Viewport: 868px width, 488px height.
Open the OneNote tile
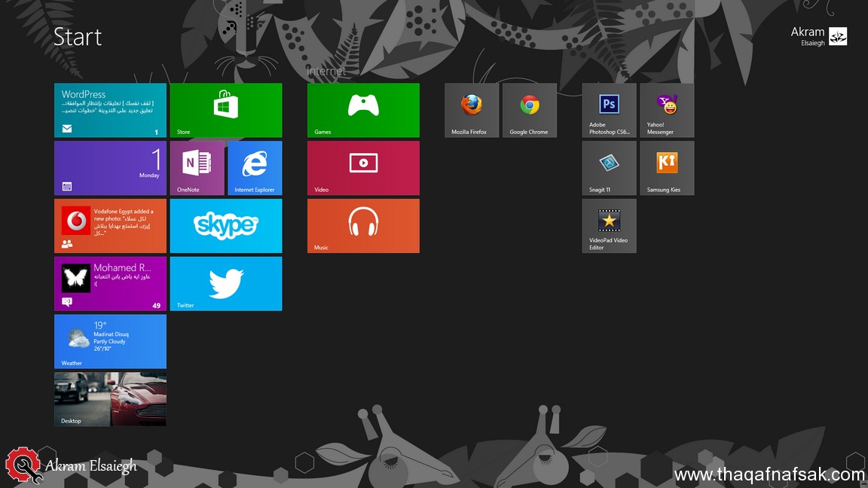(x=197, y=168)
